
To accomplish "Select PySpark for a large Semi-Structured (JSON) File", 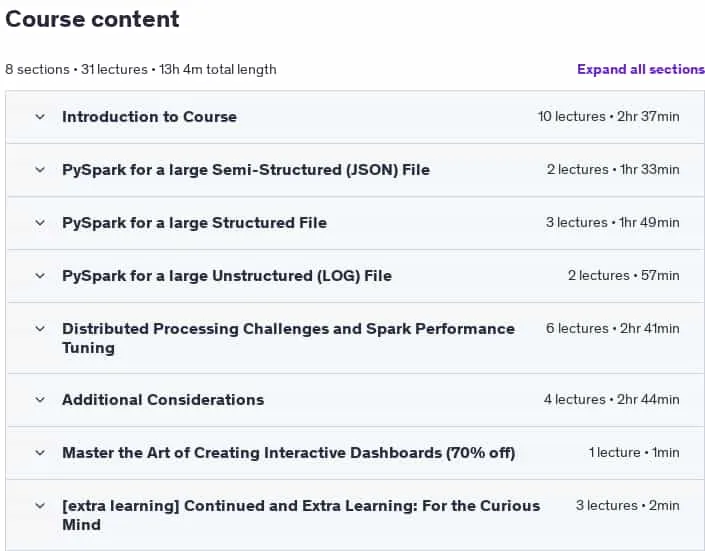I will (246, 170).
